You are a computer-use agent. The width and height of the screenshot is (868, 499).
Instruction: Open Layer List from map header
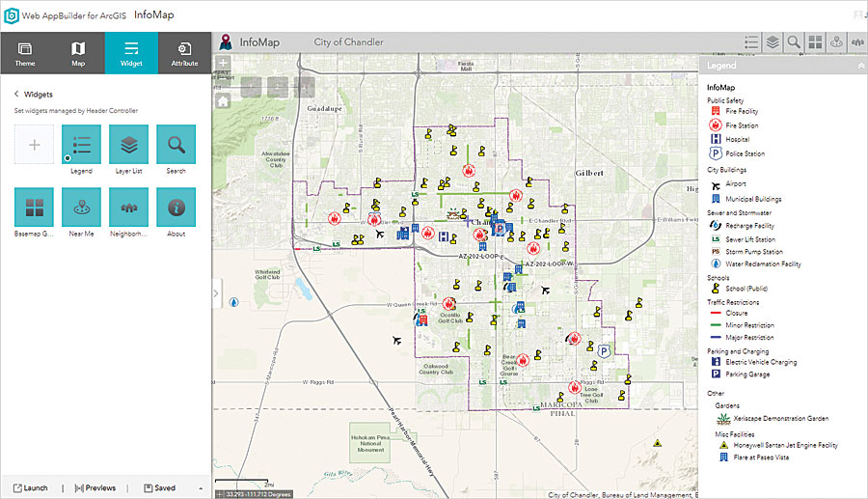coord(773,42)
